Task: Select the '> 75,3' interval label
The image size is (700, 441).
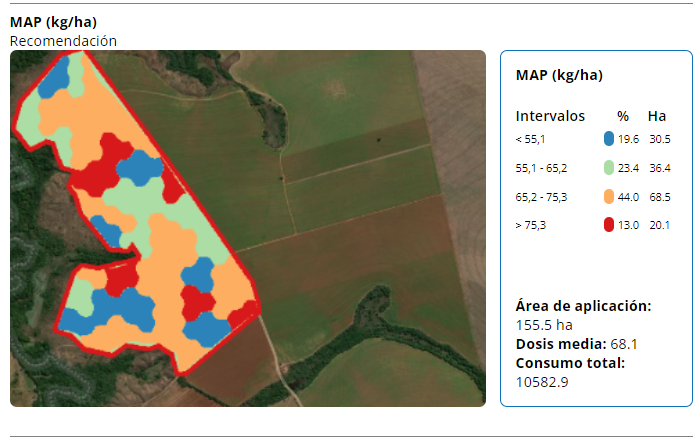Action: pos(530,226)
